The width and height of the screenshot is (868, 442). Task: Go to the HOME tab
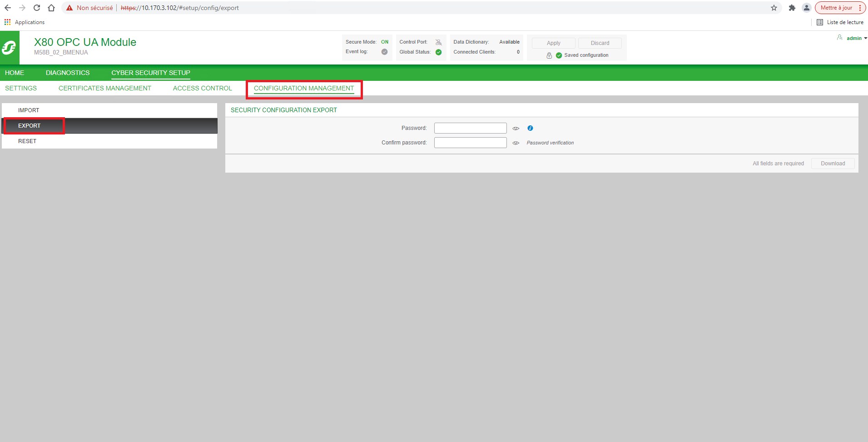15,73
